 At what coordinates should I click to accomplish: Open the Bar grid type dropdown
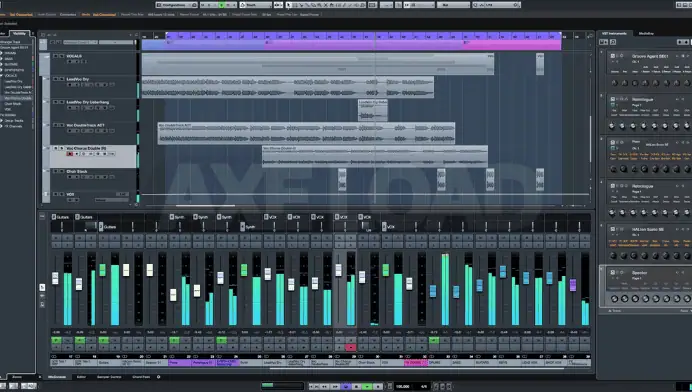(453, 5)
